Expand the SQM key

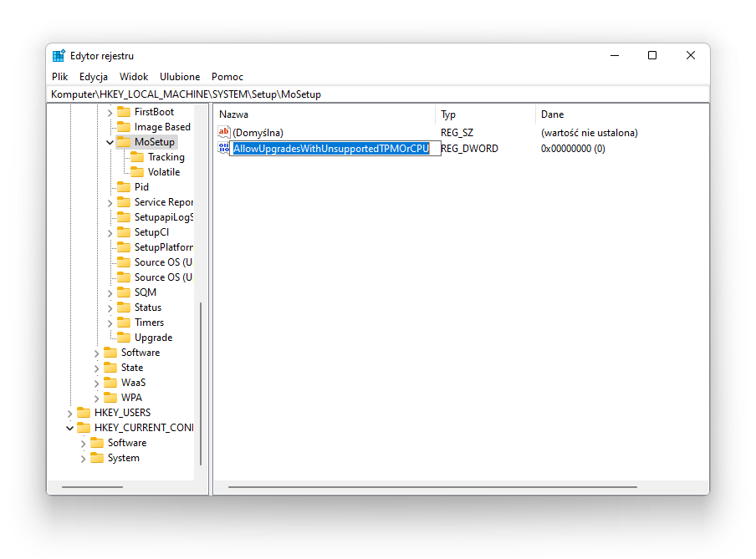tap(110, 293)
